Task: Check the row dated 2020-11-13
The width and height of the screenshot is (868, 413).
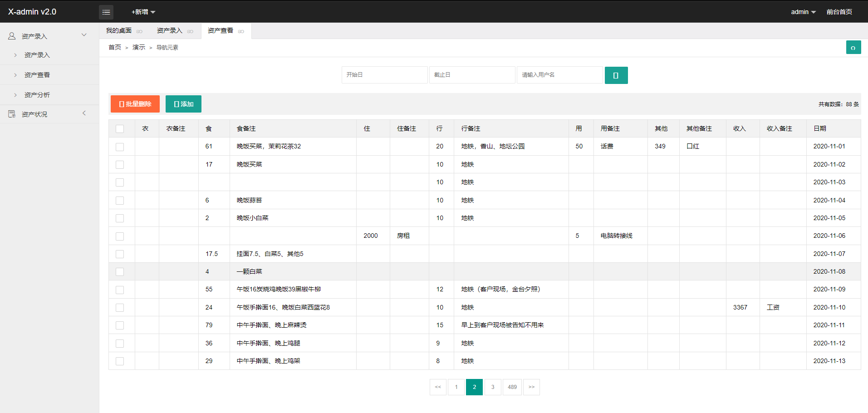Action: point(120,361)
